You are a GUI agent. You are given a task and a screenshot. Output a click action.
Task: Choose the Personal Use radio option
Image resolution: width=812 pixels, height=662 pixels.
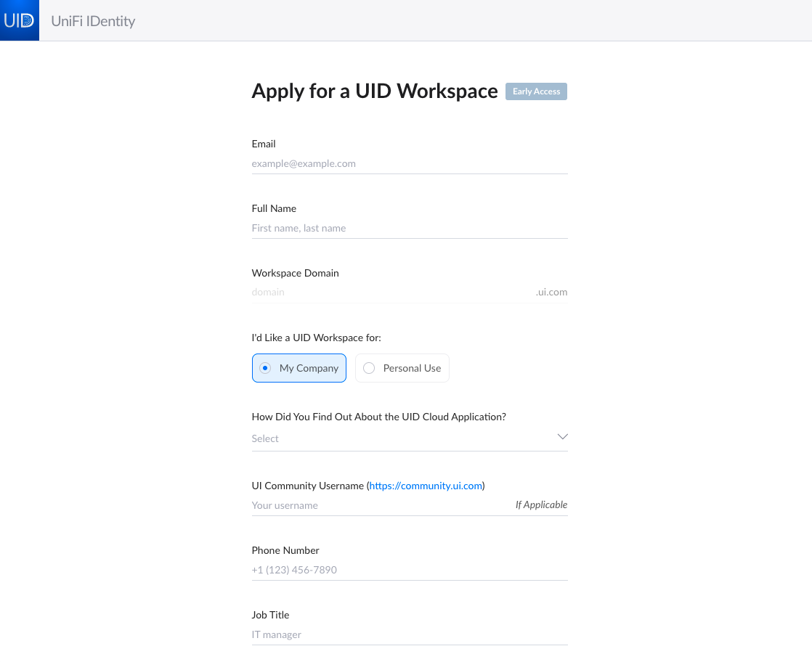tap(402, 368)
